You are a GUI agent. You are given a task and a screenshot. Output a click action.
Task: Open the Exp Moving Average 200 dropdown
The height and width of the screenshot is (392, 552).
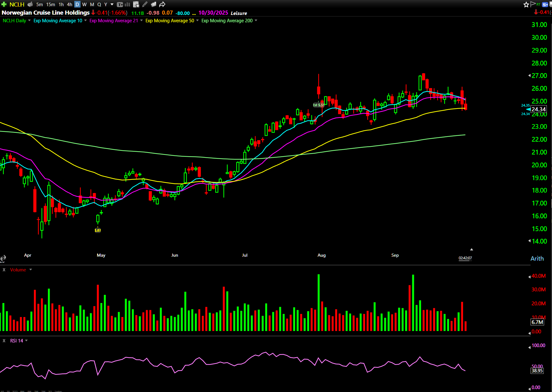(x=256, y=21)
